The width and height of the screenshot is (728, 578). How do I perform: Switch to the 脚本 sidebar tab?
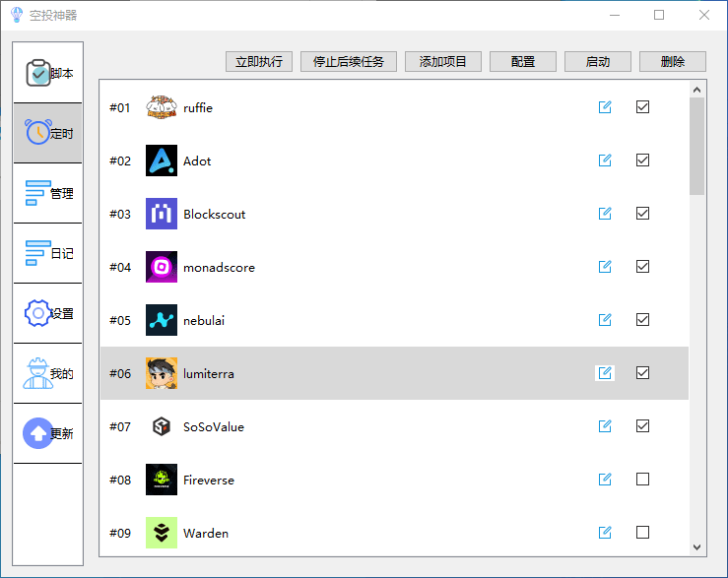(48, 73)
